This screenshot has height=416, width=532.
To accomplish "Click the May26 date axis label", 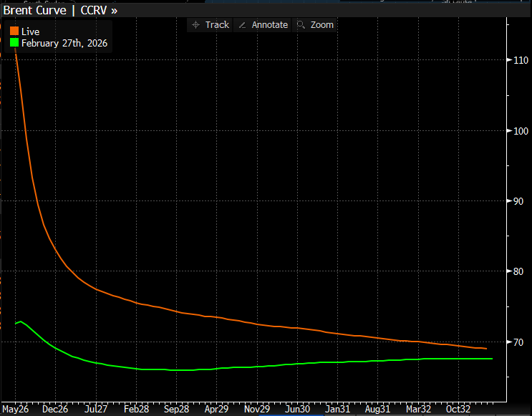I will click(16, 409).
